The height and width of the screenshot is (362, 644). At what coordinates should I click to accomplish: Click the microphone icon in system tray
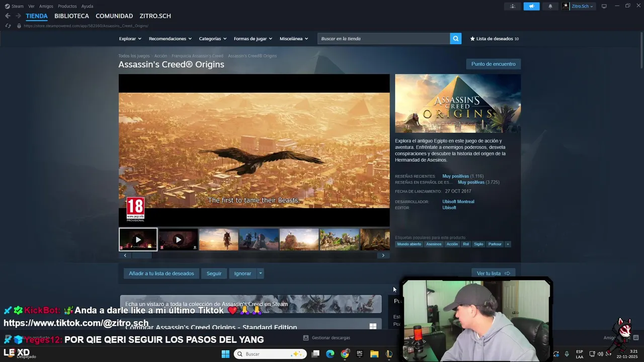point(567,354)
